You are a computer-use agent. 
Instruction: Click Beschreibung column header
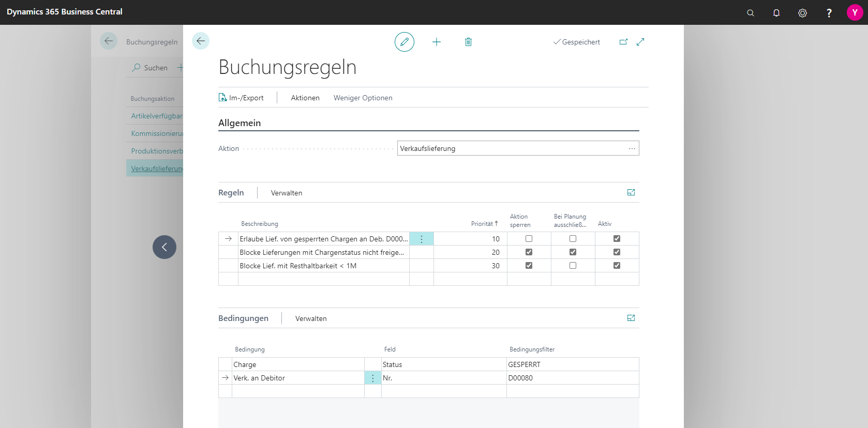click(260, 224)
